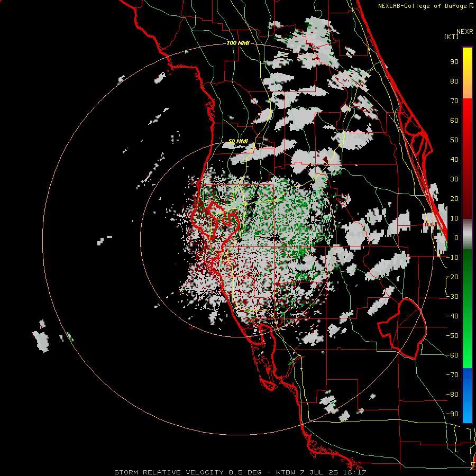This screenshot has height=476, width=476.
Task: Click the NEXR label above the scale
Action: (465, 32)
